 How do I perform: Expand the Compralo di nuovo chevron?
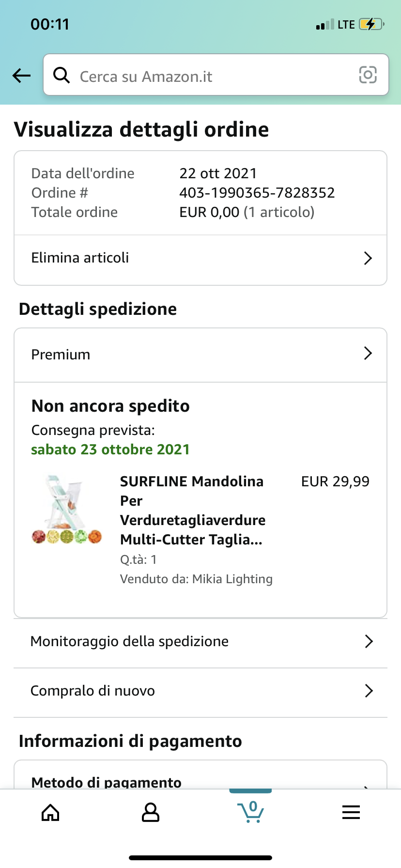369,691
